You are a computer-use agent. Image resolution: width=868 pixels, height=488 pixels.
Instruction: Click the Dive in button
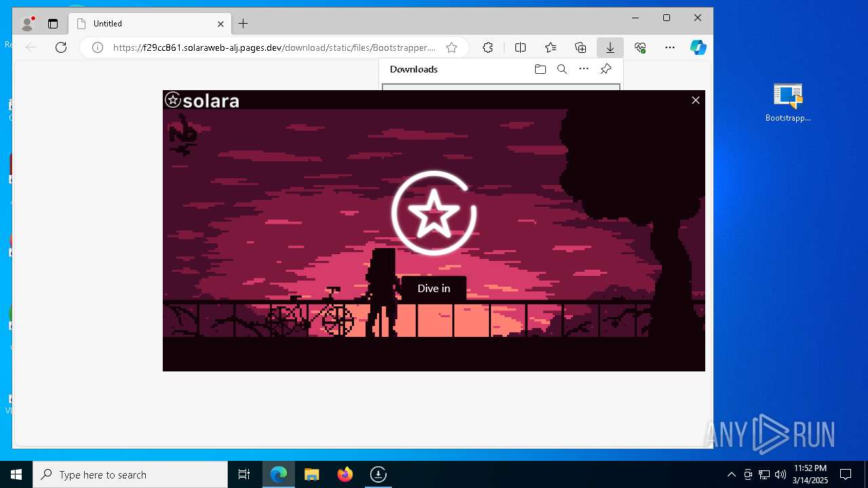click(x=433, y=289)
